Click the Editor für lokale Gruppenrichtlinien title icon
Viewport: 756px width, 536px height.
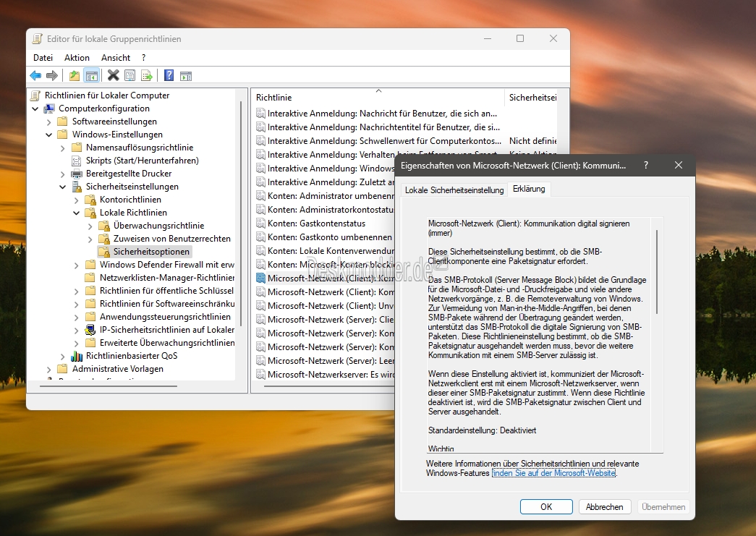coord(37,39)
